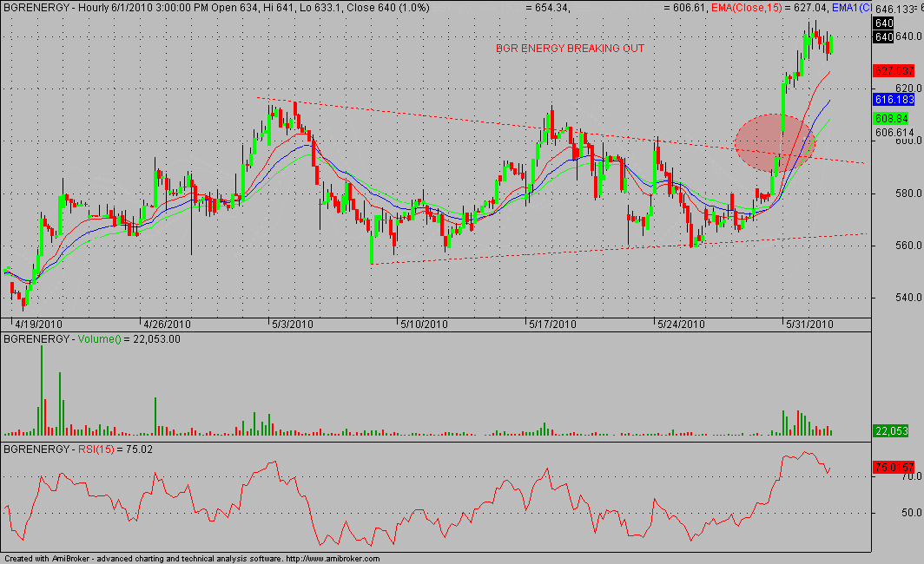
Task: Select the 'EMA(Close,15) = 627.04' indicator label
Action: (x=769, y=8)
